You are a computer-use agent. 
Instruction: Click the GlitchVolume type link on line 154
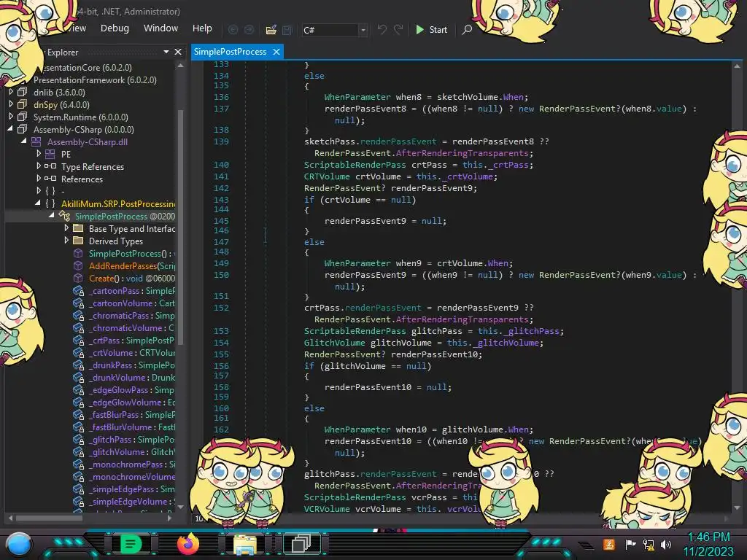(x=334, y=343)
